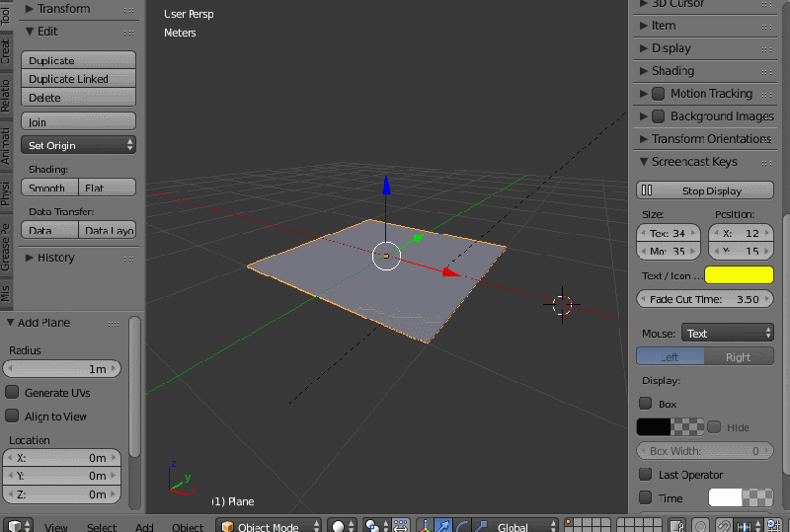Click the green Y-axis manipulator arrow
This screenshot has width=790, height=532.
click(x=418, y=237)
